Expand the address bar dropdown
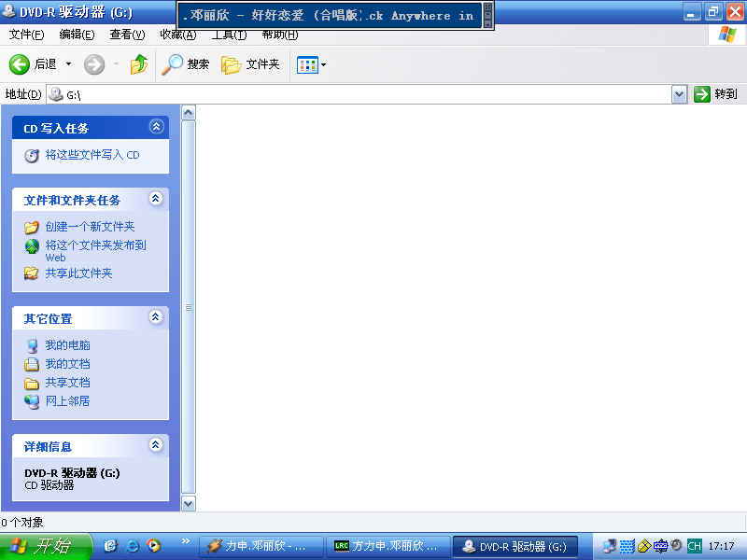Image resolution: width=747 pixels, height=560 pixels. (x=679, y=95)
